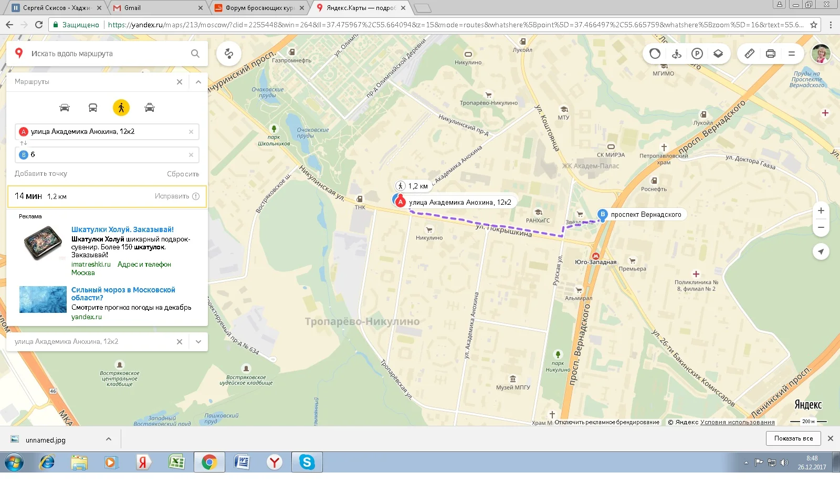Click the Добавить точку link
This screenshot has height=504, width=840.
pyautogui.click(x=41, y=174)
